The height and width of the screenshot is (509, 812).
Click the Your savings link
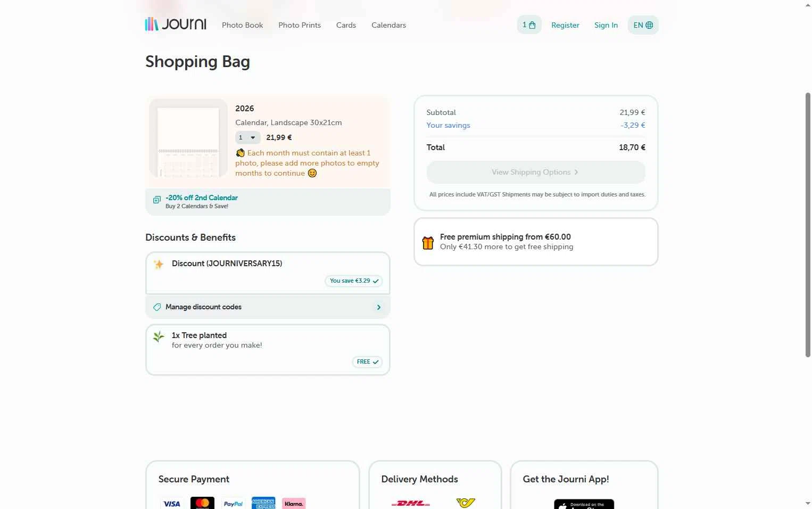tap(448, 125)
